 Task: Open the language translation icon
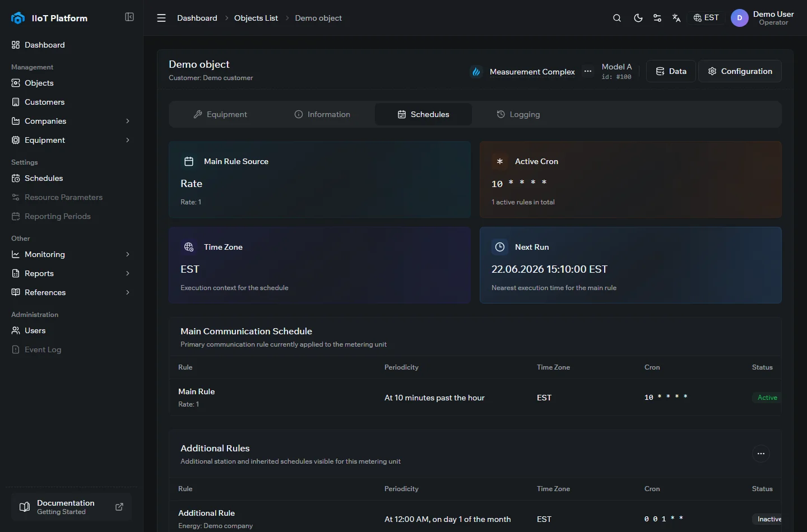(676, 18)
